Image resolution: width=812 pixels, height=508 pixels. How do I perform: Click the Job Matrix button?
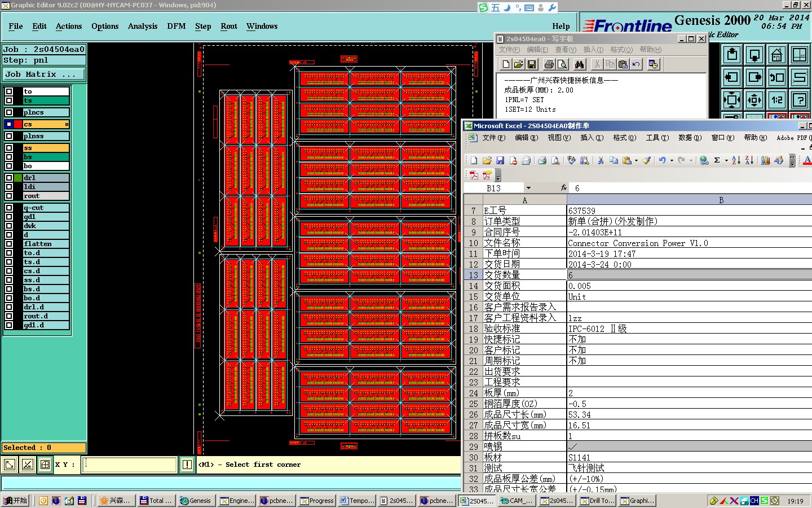point(45,75)
